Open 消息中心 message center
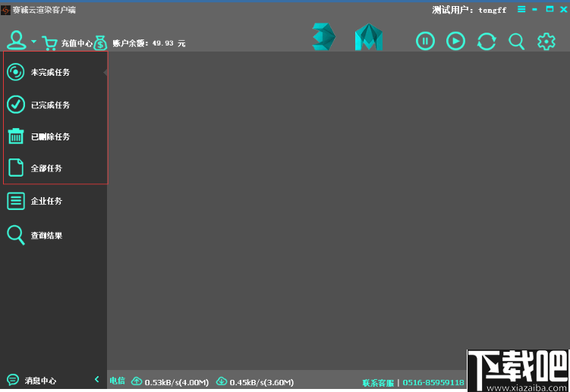This screenshot has width=570, height=392. point(40,381)
